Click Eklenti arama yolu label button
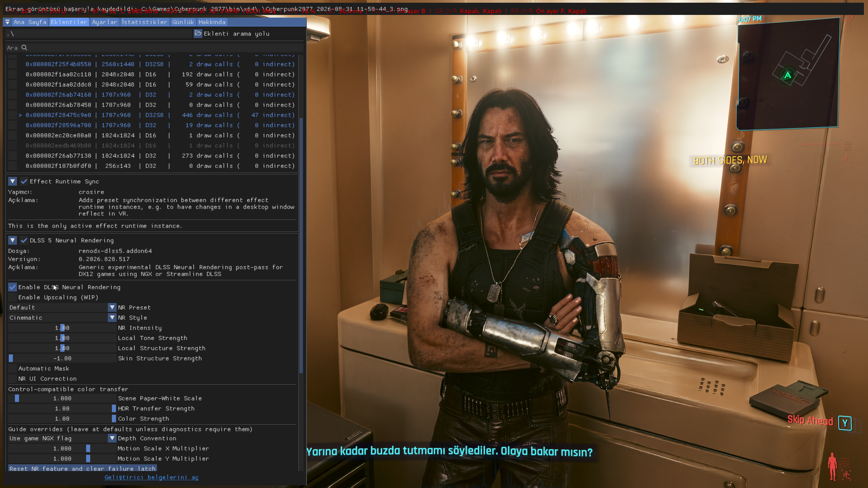This screenshot has height=488, width=868. (237, 34)
